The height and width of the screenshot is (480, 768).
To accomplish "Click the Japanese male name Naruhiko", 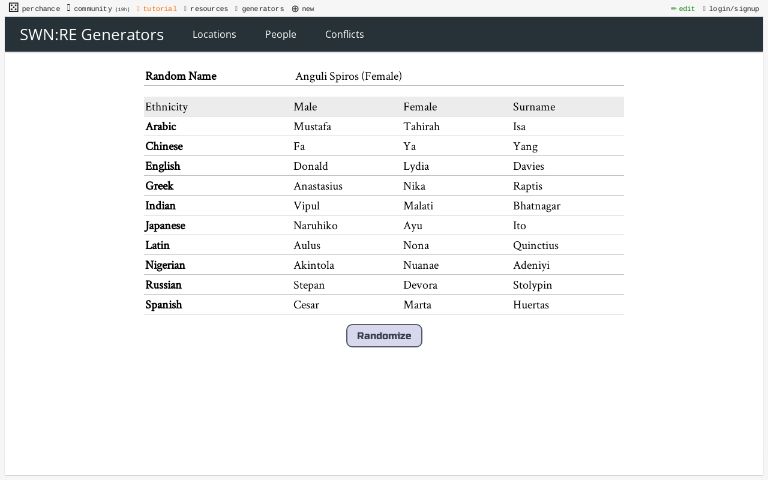I will (x=316, y=226).
